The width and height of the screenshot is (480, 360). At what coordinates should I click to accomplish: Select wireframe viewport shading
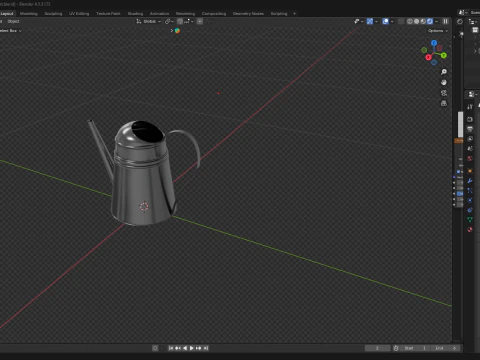point(410,21)
